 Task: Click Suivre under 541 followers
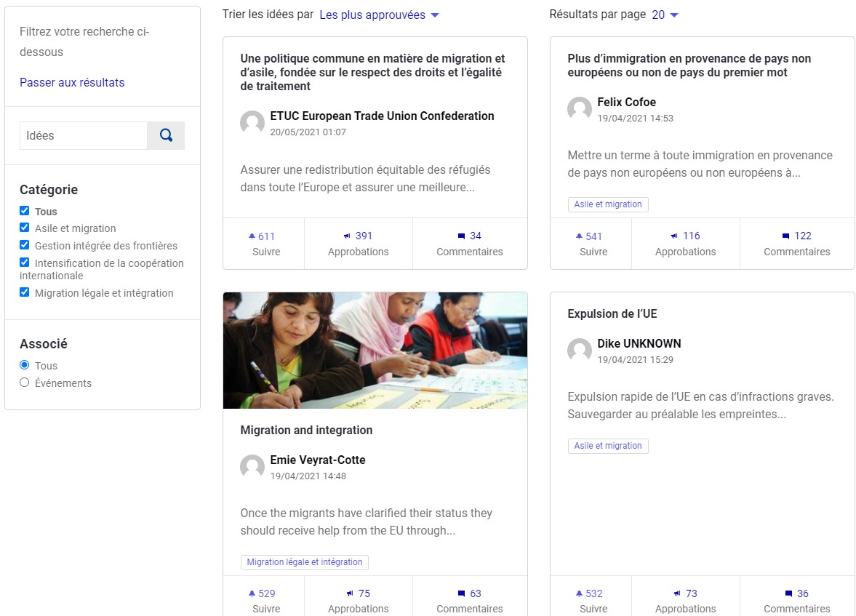pyautogui.click(x=593, y=252)
